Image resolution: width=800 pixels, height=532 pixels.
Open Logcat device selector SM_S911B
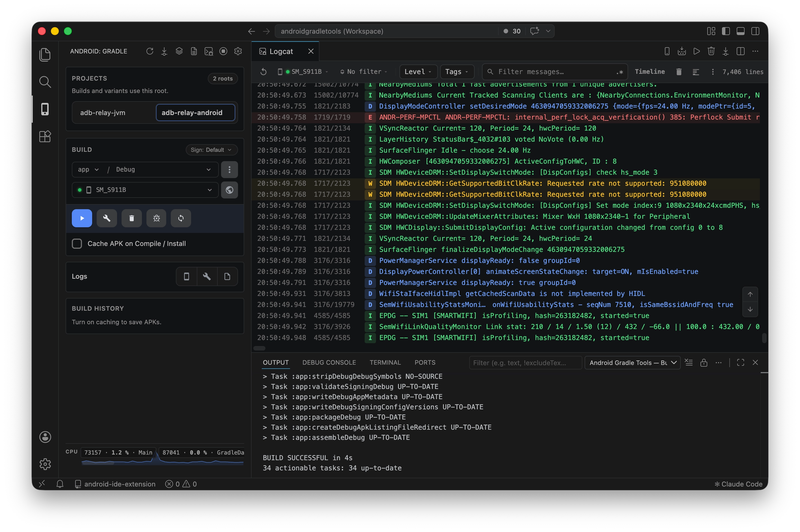coord(303,72)
